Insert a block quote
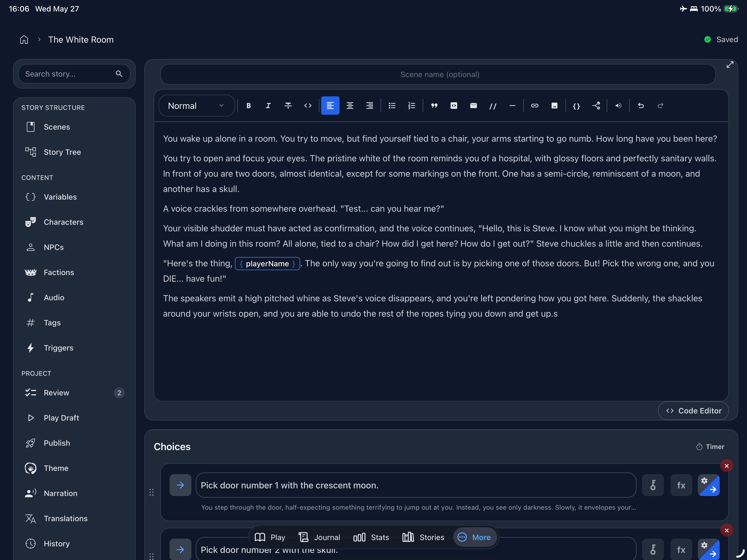 434,106
